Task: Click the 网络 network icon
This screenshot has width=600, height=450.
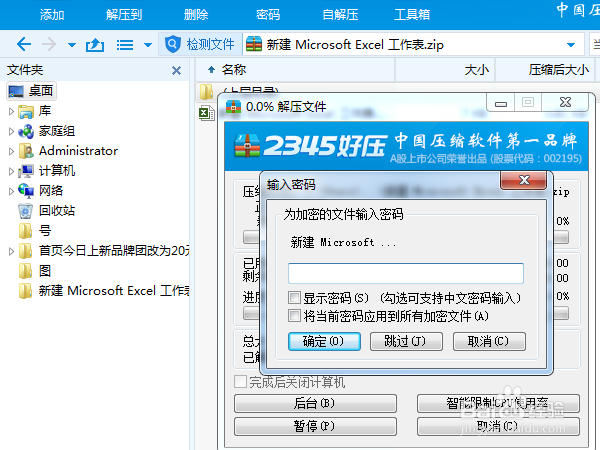Action: pyautogui.click(x=26, y=191)
